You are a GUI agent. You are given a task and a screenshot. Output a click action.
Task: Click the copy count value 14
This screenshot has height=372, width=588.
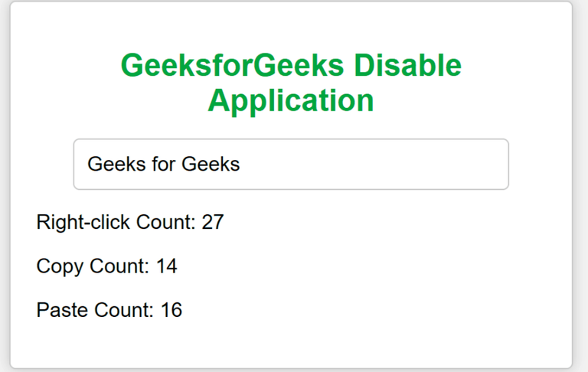click(167, 266)
